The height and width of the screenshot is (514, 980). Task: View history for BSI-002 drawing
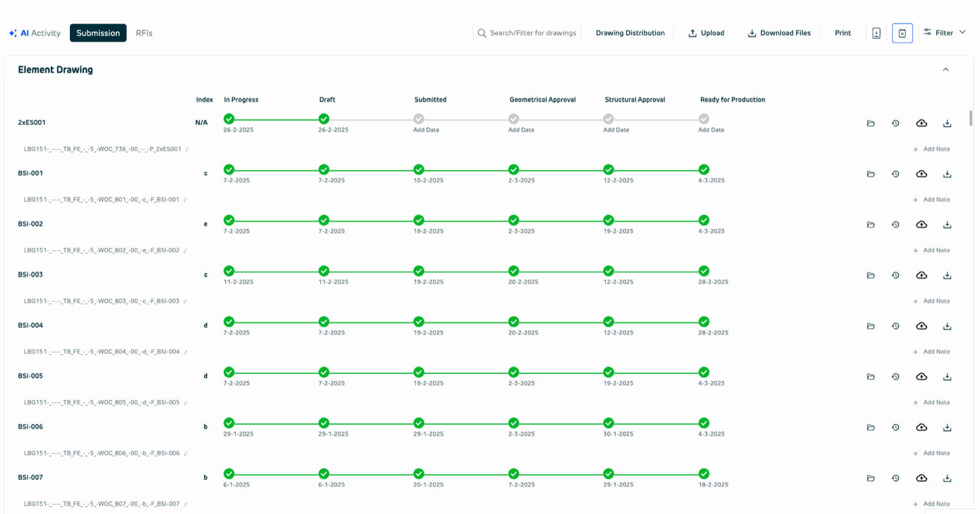(x=895, y=225)
